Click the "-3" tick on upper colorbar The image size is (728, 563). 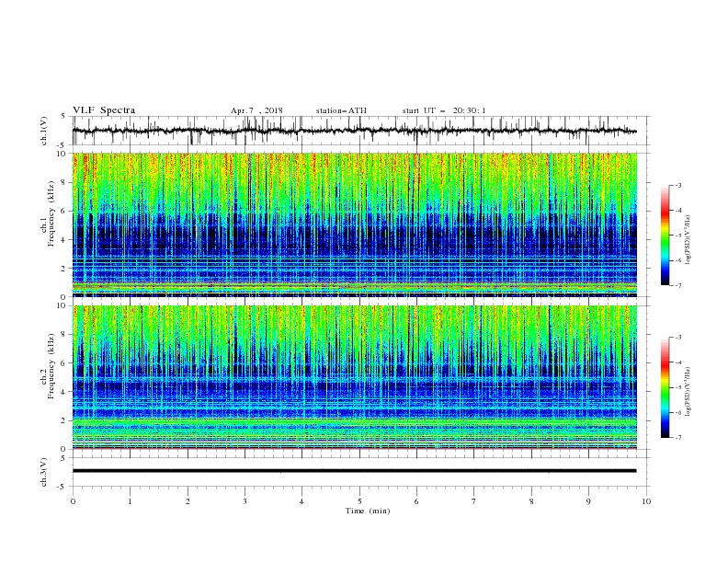[x=677, y=185]
